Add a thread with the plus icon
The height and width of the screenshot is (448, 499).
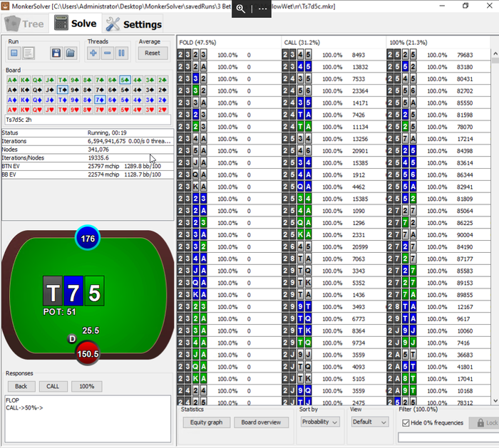coord(93,53)
